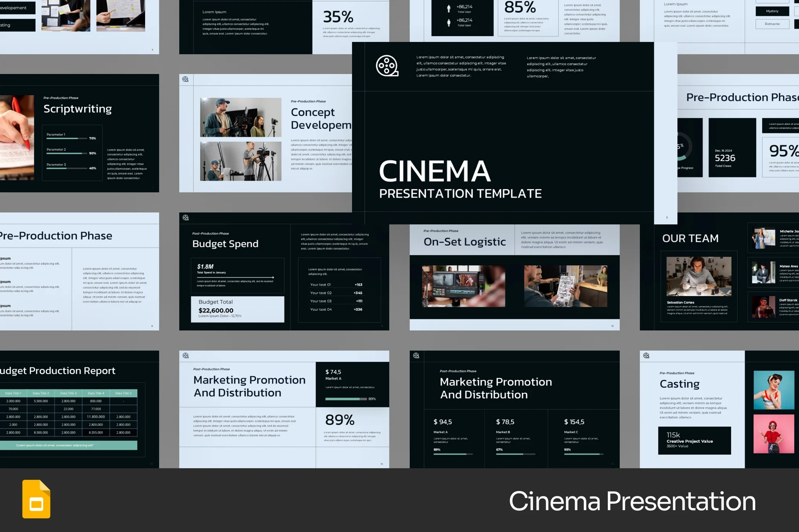Screen dimensions: 799x532
Task: Click the upper person icon beside +86,214
Action: click(x=449, y=9)
